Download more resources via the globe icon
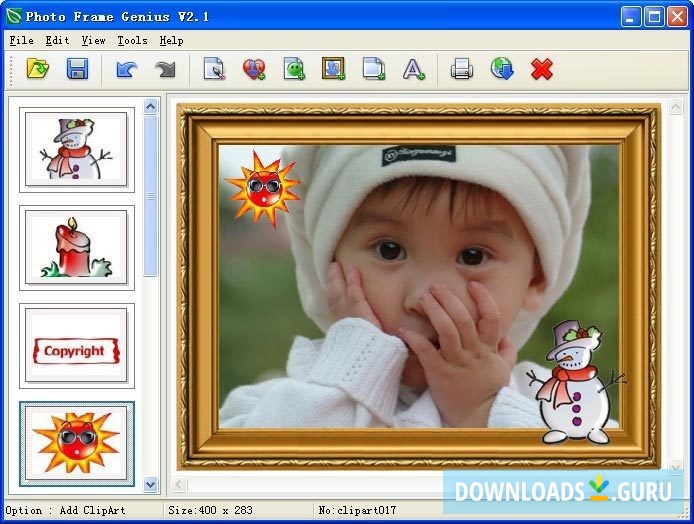 [x=502, y=69]
